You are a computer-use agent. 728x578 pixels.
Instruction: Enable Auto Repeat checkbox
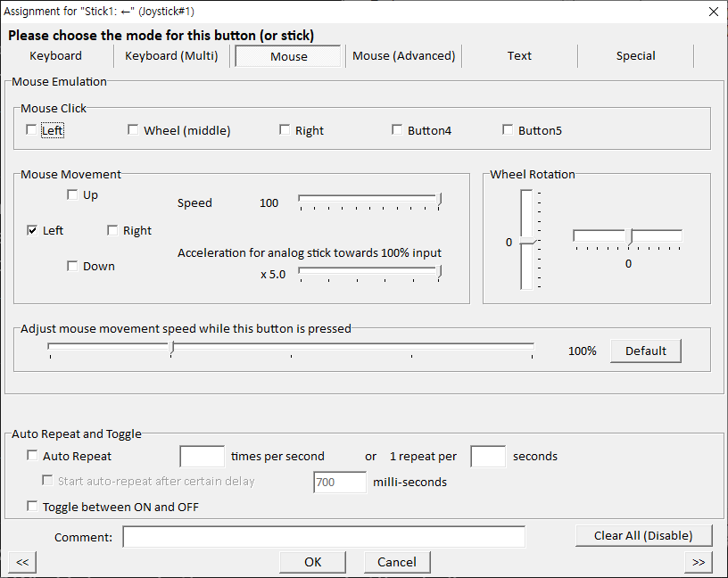pos(31,456)
